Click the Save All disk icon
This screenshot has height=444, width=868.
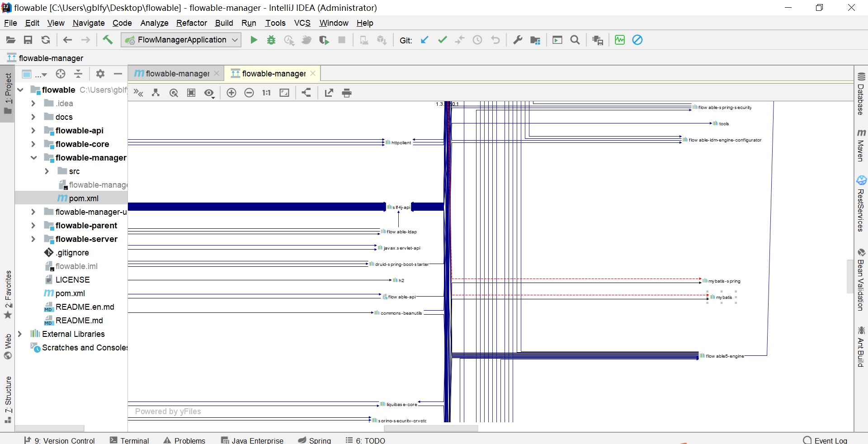pos(28,40)
